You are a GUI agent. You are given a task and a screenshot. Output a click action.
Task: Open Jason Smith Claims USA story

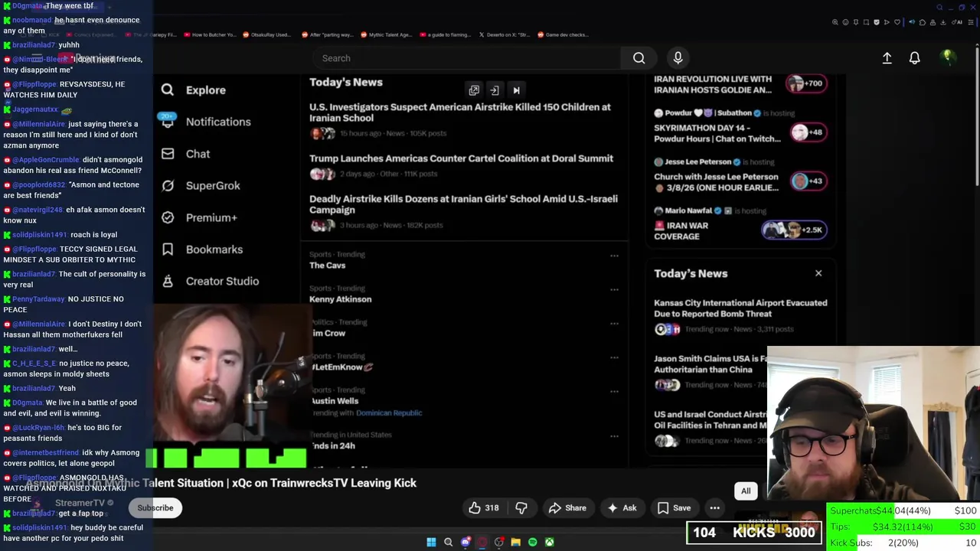click(710, 364)
